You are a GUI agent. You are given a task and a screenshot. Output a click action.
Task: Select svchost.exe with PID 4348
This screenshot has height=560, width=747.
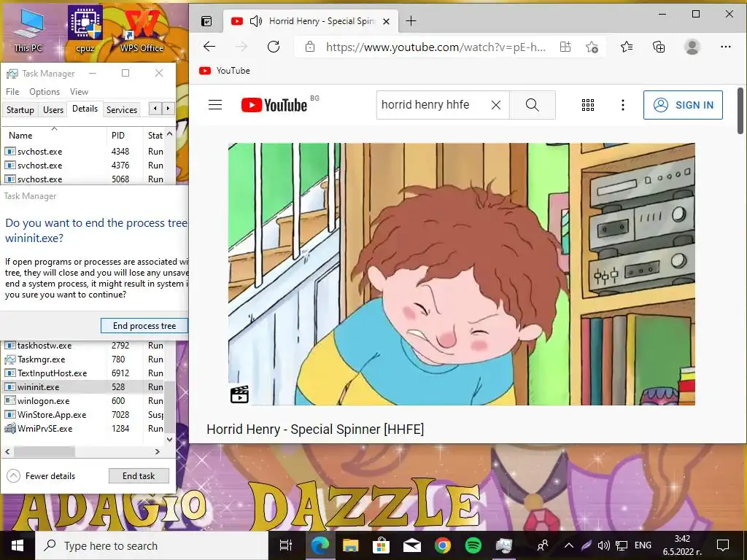click(x=83, y=152)
